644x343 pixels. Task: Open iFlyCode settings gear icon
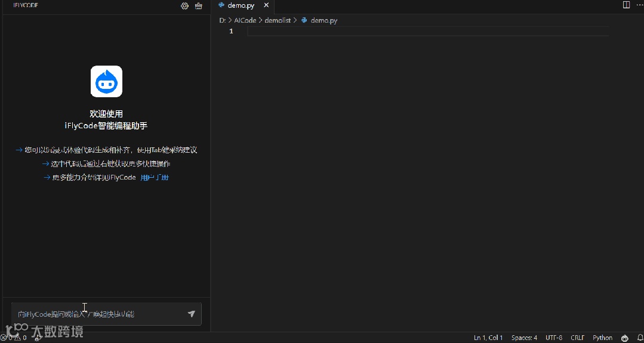pyautogui.click(x=185, y=6)
